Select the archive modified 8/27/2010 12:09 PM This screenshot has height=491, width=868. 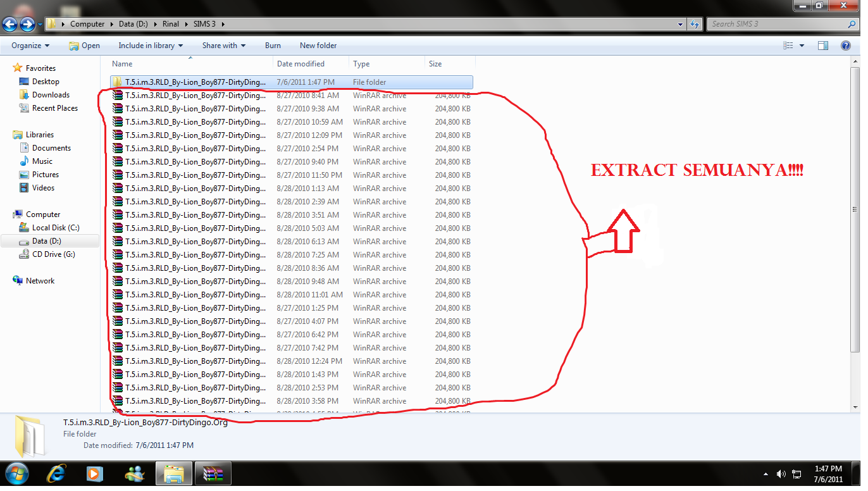point(291,135)
